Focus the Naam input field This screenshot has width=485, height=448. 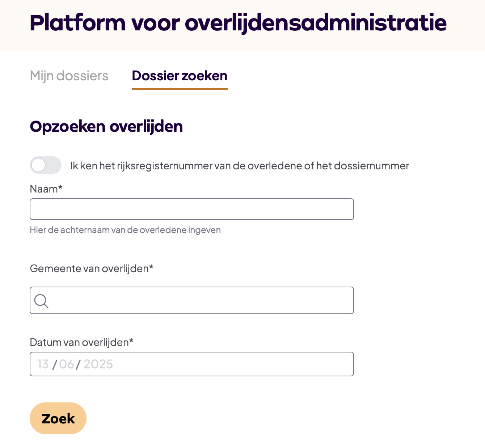191,209
